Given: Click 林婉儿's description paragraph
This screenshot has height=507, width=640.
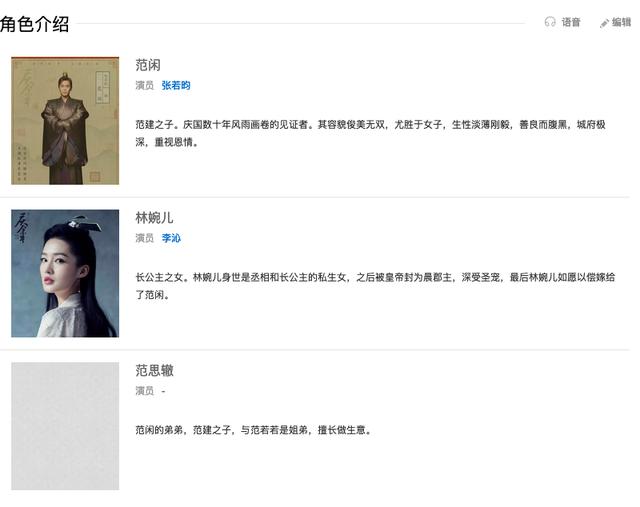Looking at the screenshot, I should pyautogui.click(x=375, y=286).
